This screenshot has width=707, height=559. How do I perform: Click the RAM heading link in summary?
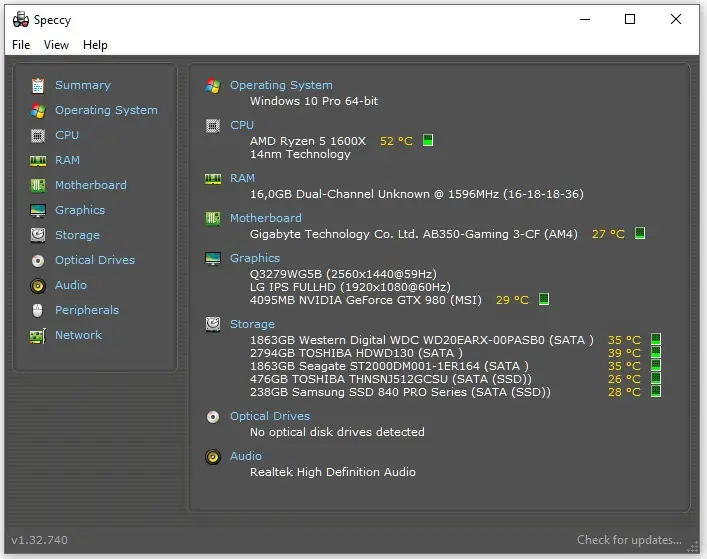(243, 179)
